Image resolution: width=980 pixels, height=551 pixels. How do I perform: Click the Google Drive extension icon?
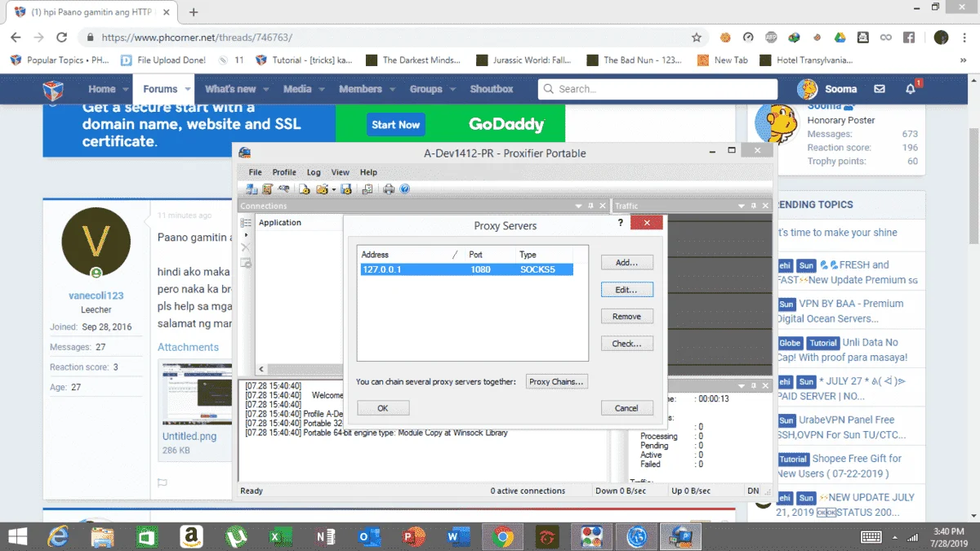click(x=840, y=38)
